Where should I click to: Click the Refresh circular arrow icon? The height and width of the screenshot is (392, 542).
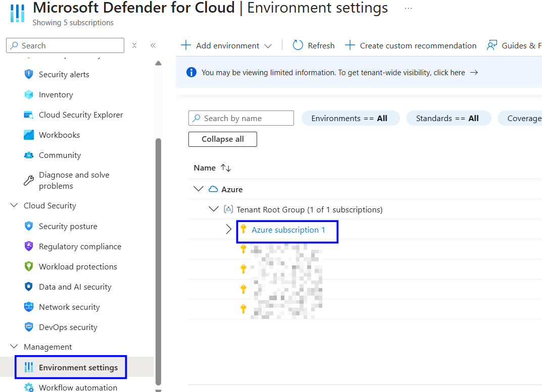coord(298,45)
